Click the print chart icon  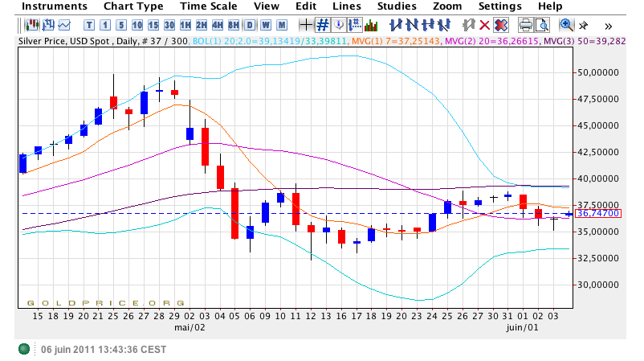click(x=526, y=24)
